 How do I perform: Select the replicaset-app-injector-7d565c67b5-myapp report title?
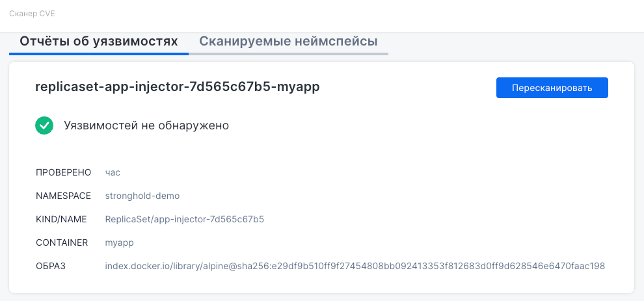click(x=178, y=87)
